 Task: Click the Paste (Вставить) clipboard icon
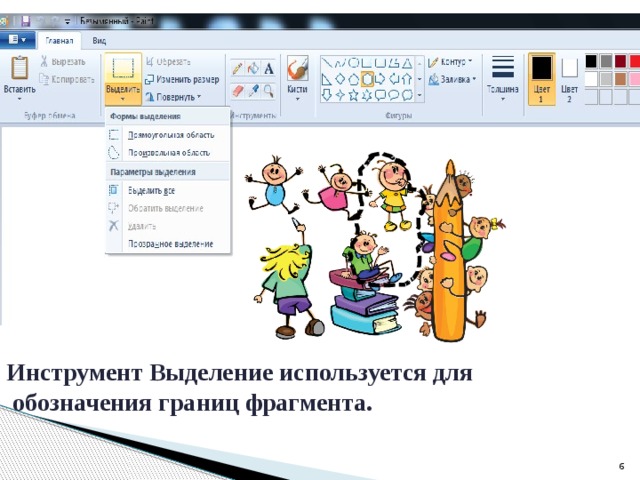click(x=20, y=68)
